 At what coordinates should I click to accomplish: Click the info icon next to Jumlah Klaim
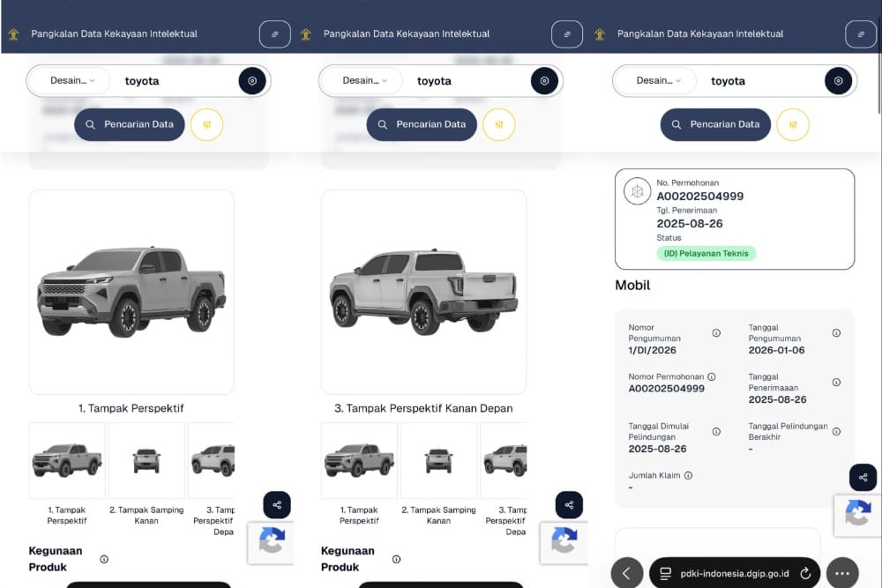(688, 475)
